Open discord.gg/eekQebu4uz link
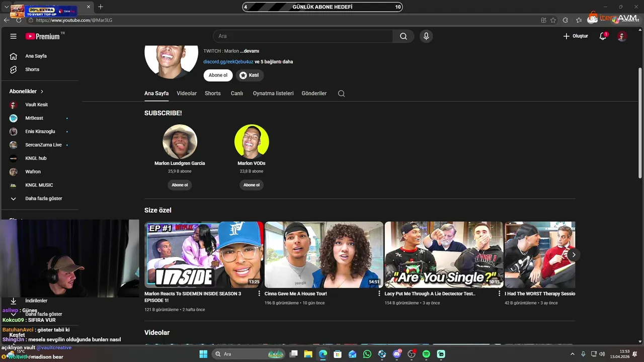Viewport: 644px width, 362px height. (x=228, y=62)
